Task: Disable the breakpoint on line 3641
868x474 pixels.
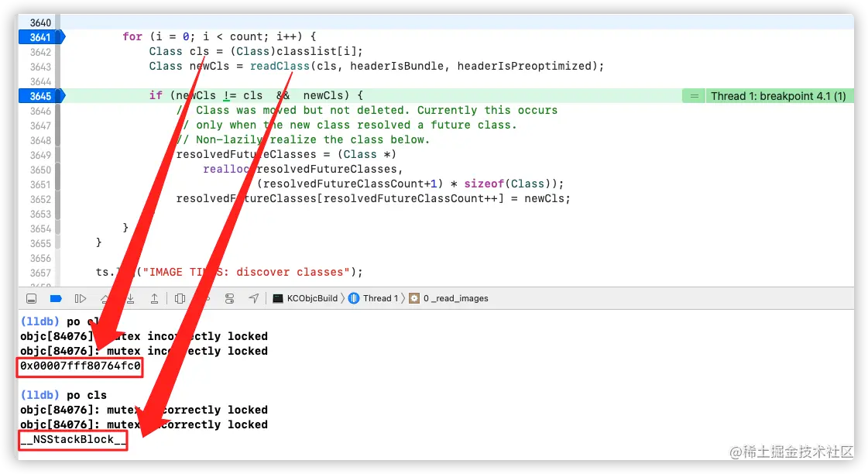Action: pos(42,37)
